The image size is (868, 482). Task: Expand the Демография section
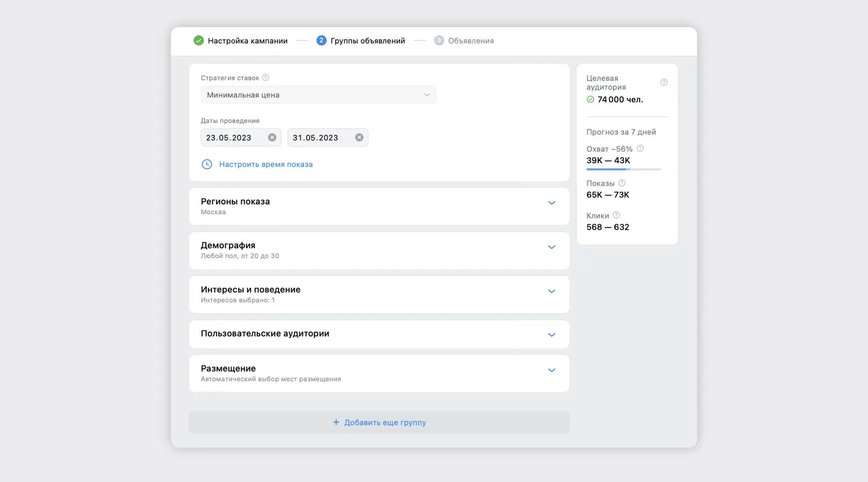click(552, 247)
